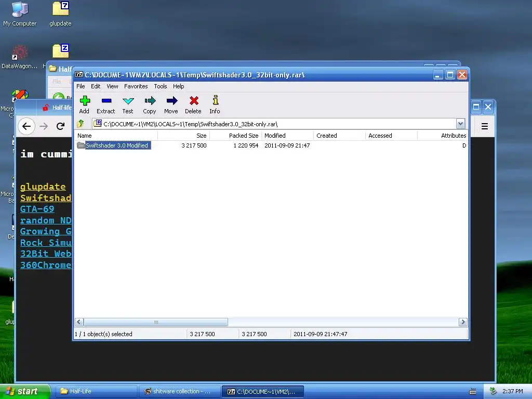Click the tray icon beside the clock
Screen dimensions: 532x399
click(x=494, y=391)
